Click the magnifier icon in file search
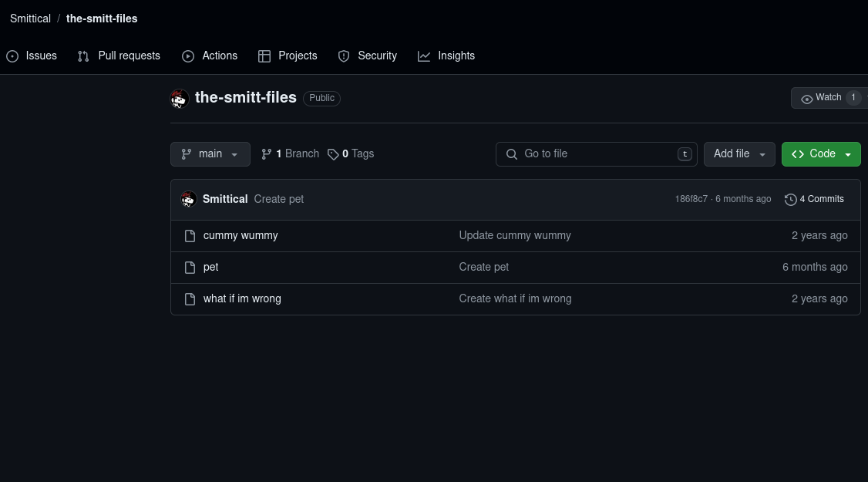The image size is (868, 482). (x=512, y=154)
